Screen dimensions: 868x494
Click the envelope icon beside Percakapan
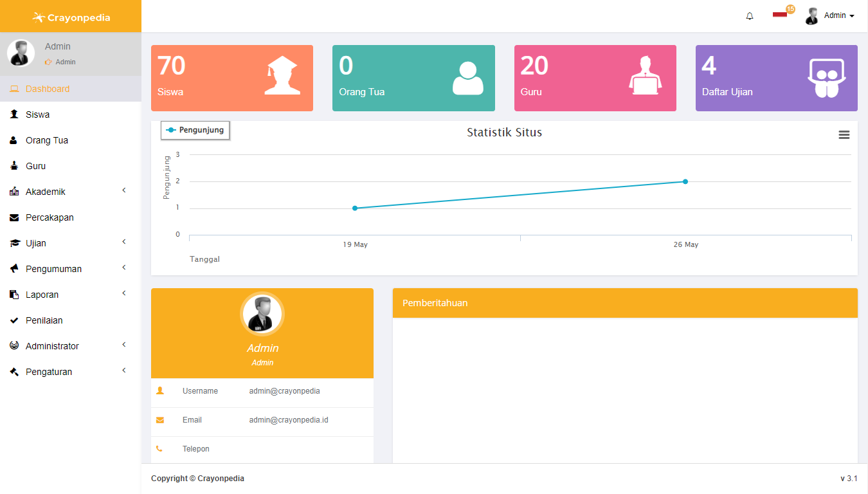(x=14, y=217)
